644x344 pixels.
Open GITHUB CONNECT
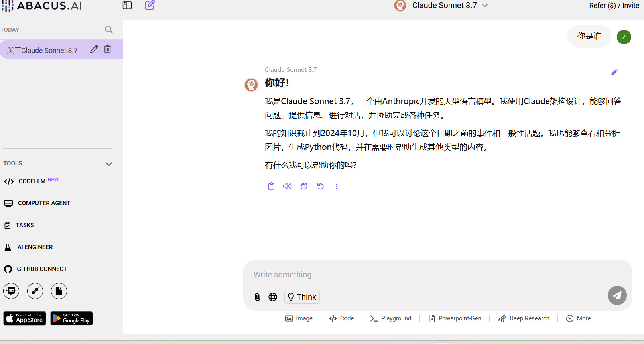click(x=35, y=269)
